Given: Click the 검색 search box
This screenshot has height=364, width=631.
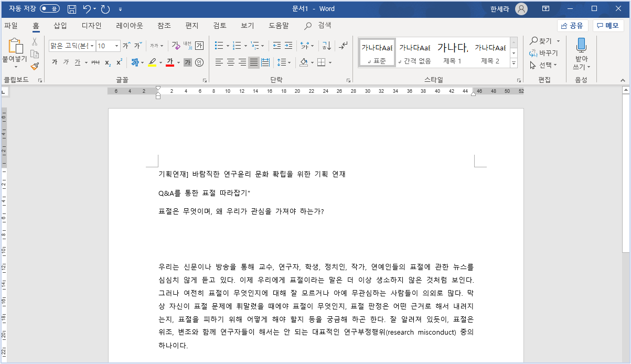Looking at the screenshot, I should pos(318,25).
